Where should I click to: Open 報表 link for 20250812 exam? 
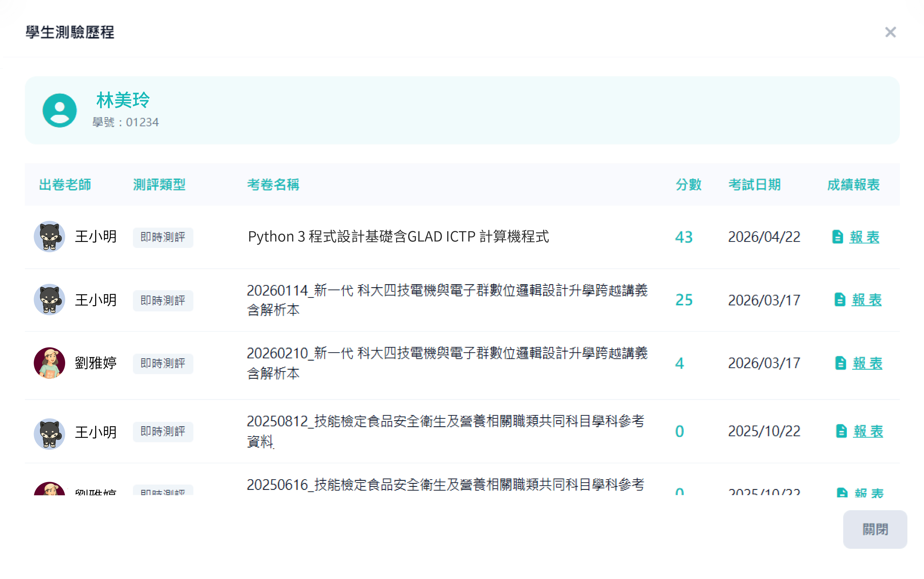pyautogui.click(x=868, y=431)
